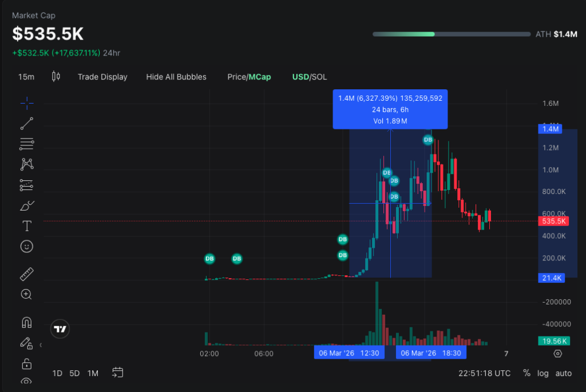The width and height of the screenshot is (586, 392).
Task: Open the emoji sticker tool
Action: point(26,246)
